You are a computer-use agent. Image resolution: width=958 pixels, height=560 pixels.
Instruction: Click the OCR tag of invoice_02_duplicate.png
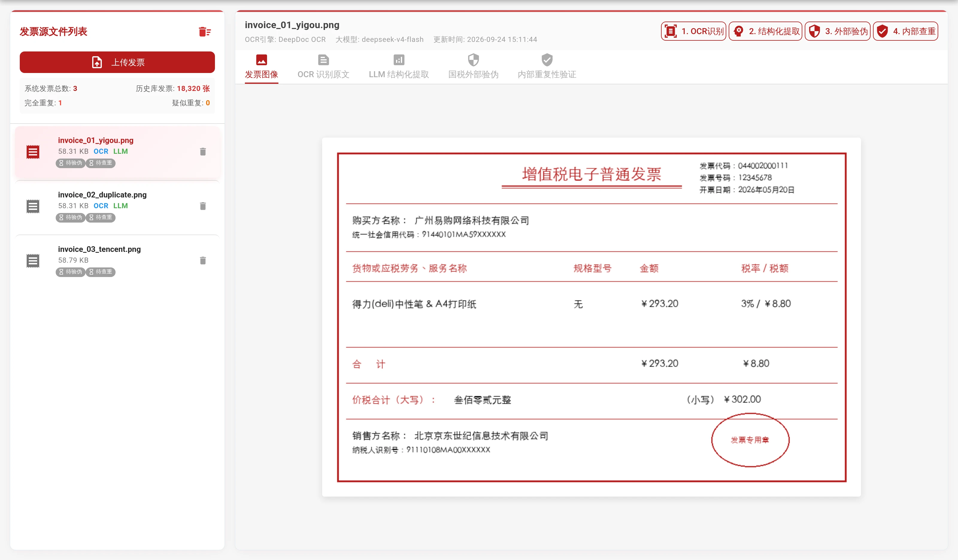[101, 206]
